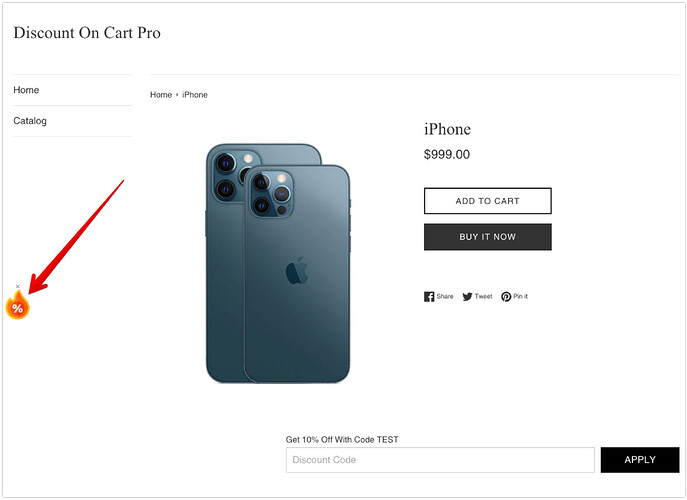Share the product on Facebook

coord(438,297)
